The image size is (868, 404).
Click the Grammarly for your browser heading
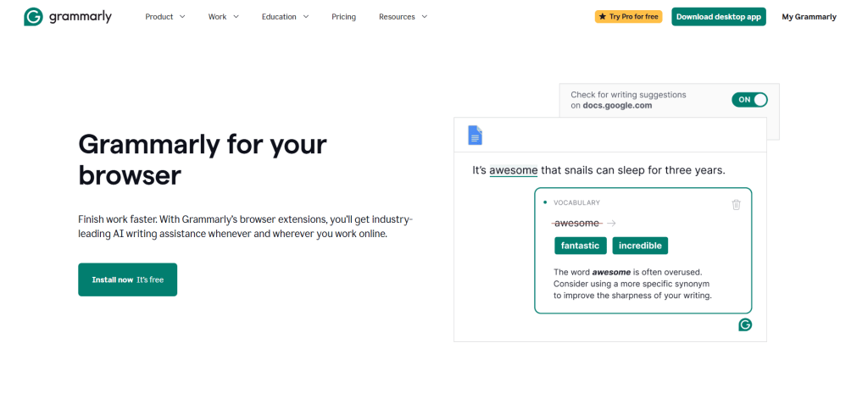[x=202, y=159]
